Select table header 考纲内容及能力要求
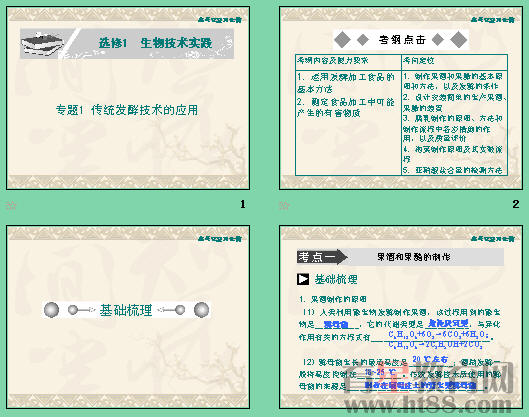 click(332, 60)
